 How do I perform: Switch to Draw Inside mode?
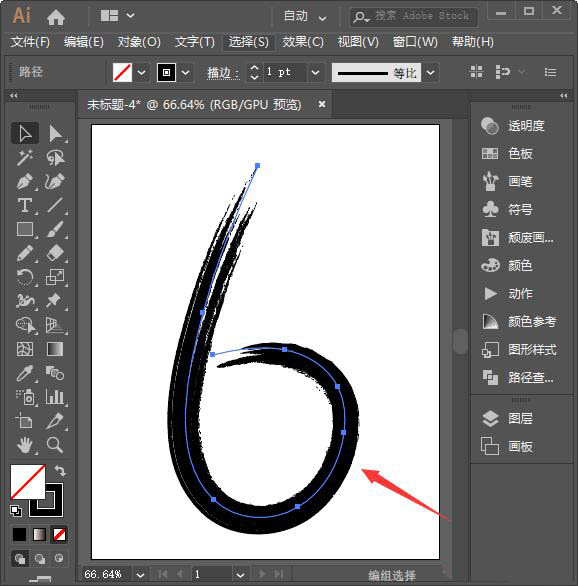[59, 559]
